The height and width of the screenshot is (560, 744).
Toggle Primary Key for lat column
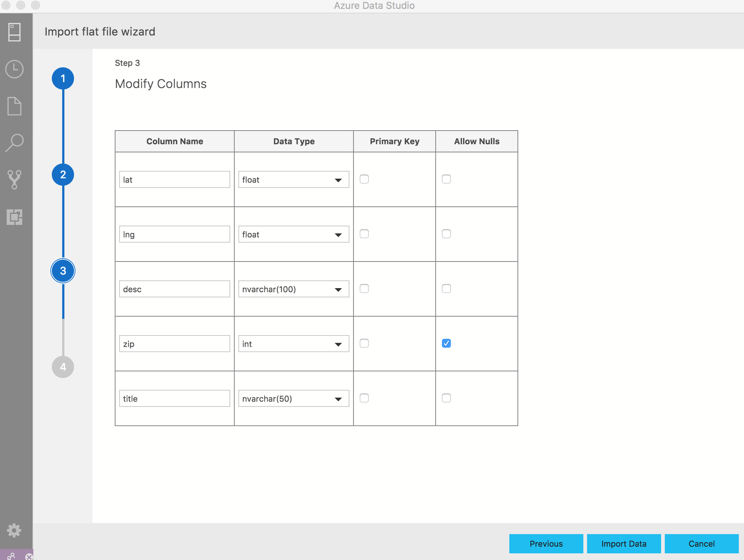click(x=364, y=179)
